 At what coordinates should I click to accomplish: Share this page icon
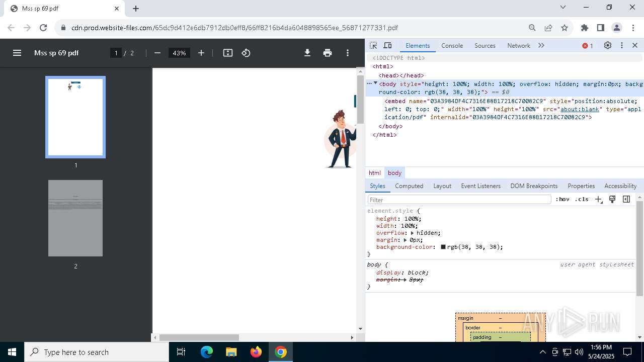point(548,28)
